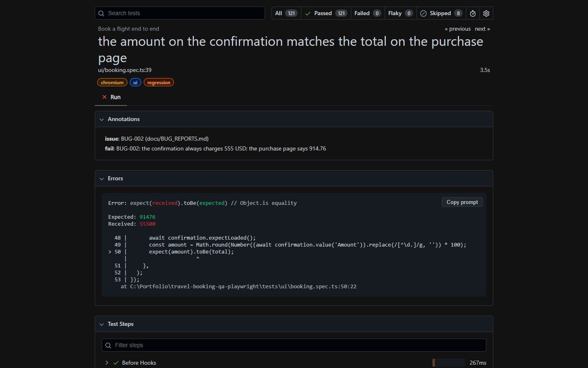Viewport: 588px width, 368px height.
Task: Focus the Search tests field
Action: tap(180, 13)
